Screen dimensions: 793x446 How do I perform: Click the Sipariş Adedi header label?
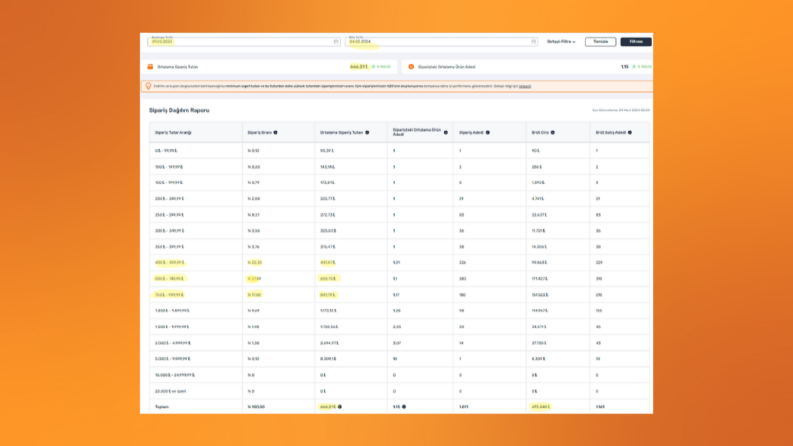point(471,132)
